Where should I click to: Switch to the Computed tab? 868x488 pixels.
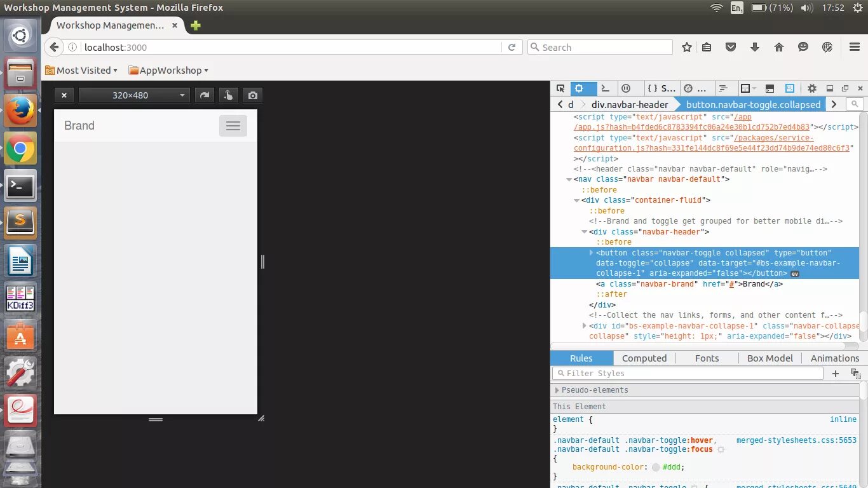coord(644,358)
